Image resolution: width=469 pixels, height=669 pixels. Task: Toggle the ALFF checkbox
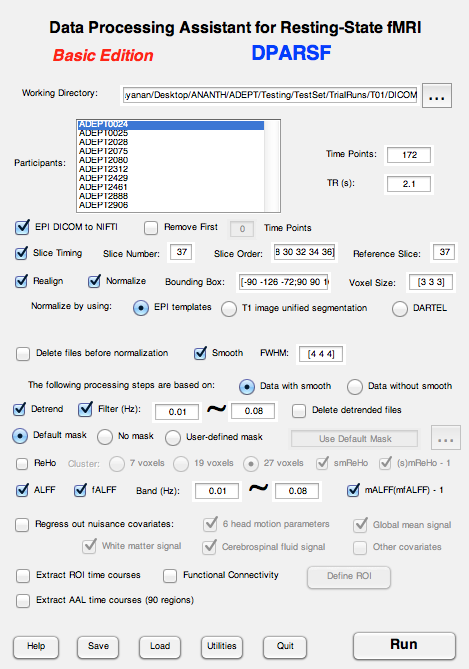22,490
